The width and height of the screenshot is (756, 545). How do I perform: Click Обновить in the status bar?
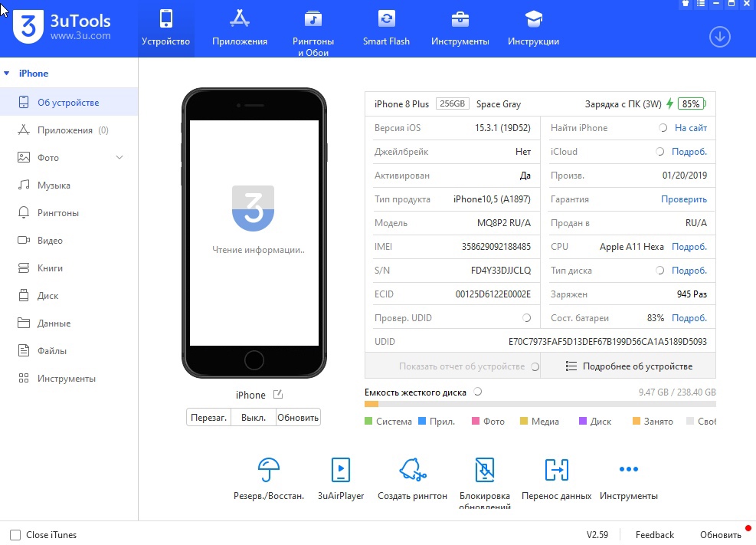(720, 535)
